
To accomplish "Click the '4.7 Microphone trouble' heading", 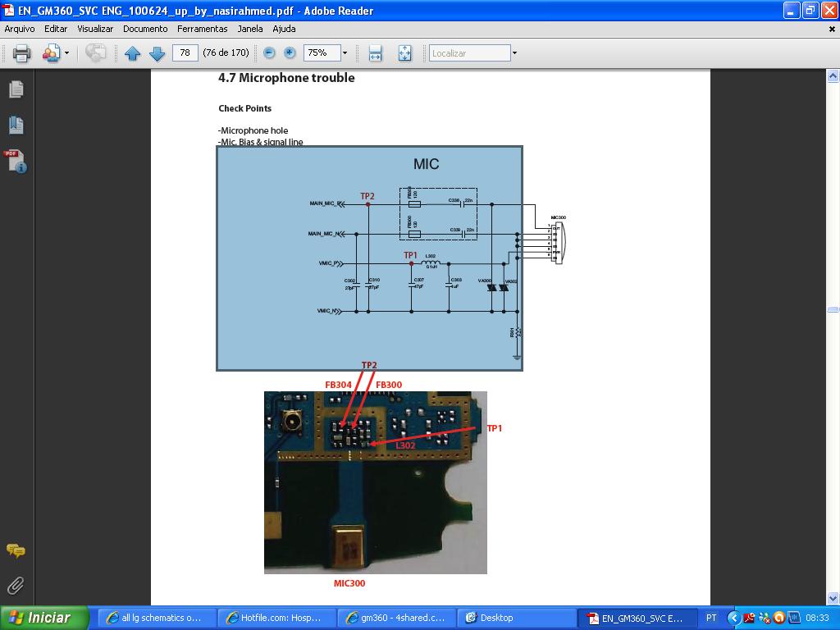I will point(286,78).
